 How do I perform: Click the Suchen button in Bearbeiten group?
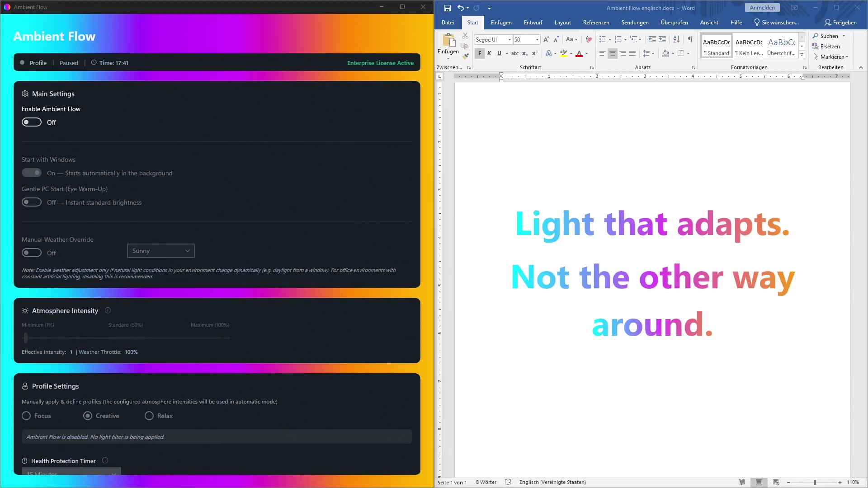(826, 36)
